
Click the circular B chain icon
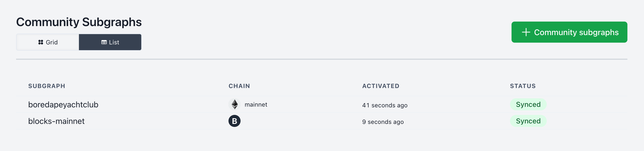[235, 121]
